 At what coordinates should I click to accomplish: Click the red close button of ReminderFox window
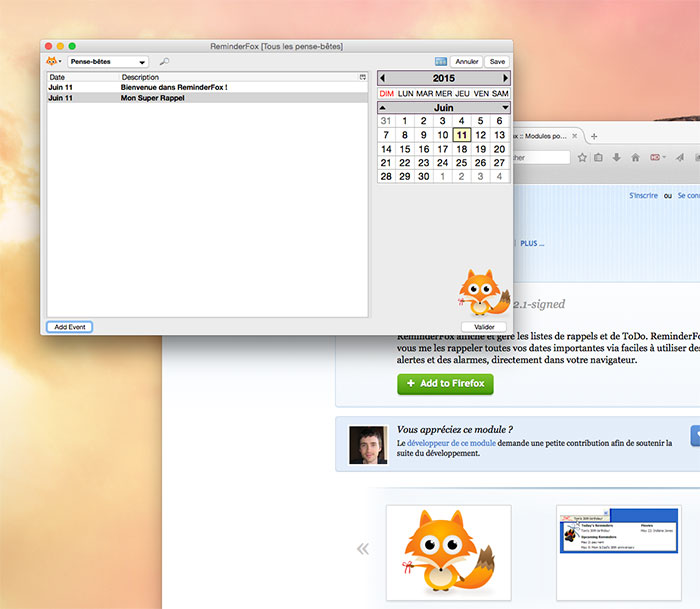49,46
